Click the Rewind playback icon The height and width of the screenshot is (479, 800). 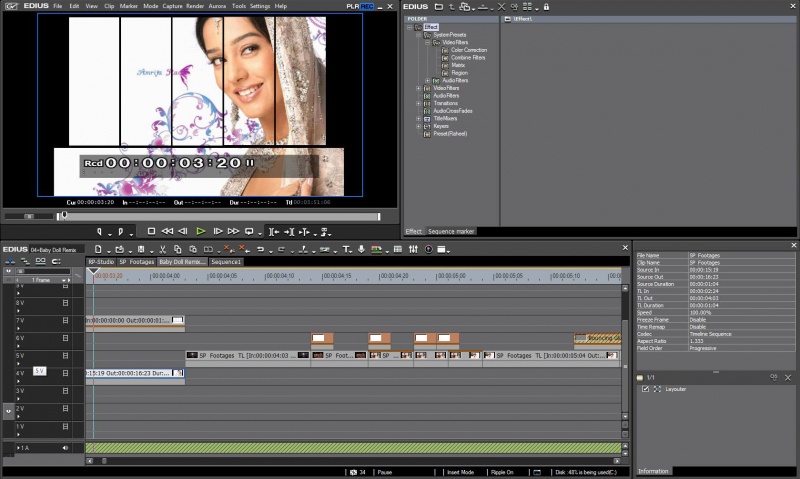click(x=167, y=231)
